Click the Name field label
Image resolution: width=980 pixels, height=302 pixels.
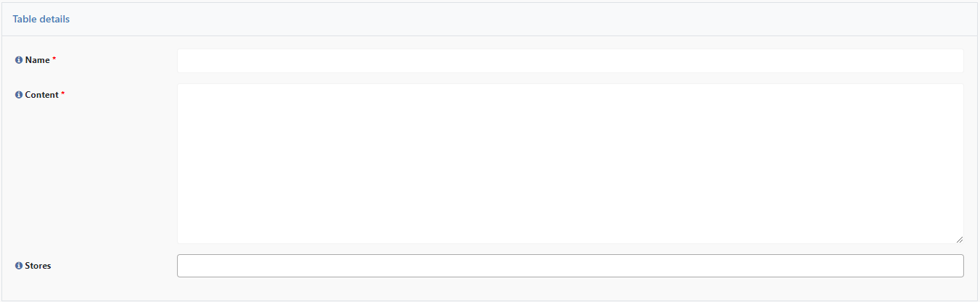coord(37,60)
